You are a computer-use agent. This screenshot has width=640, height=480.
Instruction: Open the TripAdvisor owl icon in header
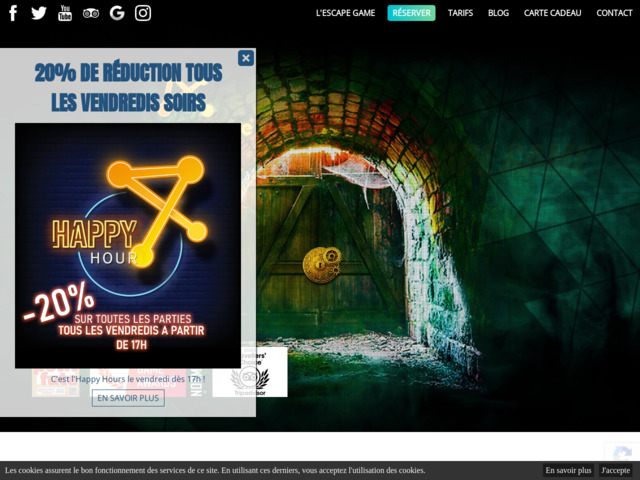tap(91, 13)
